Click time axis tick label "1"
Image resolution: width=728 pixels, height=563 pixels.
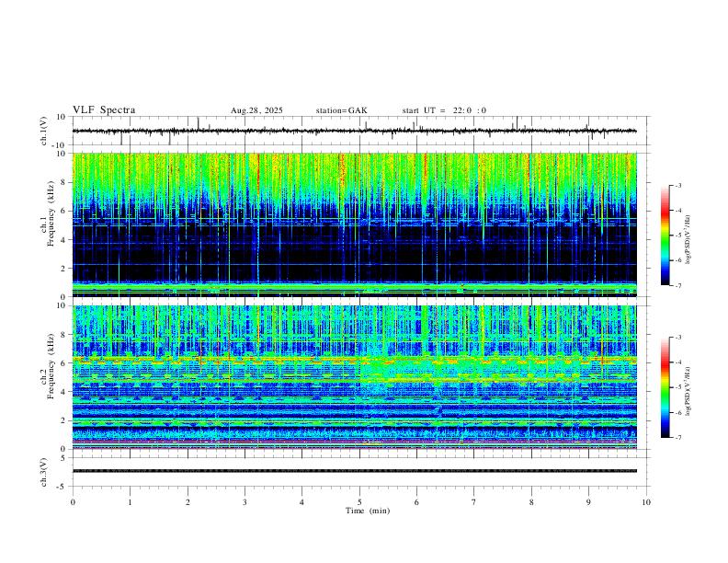pyautogui.click(x=130, y=502)
